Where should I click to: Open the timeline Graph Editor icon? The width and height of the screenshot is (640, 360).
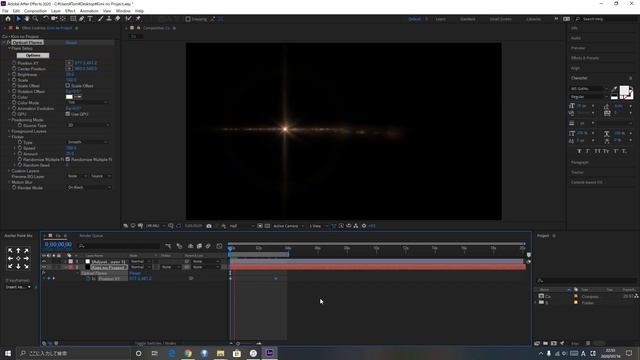click(x=219, y=246)
